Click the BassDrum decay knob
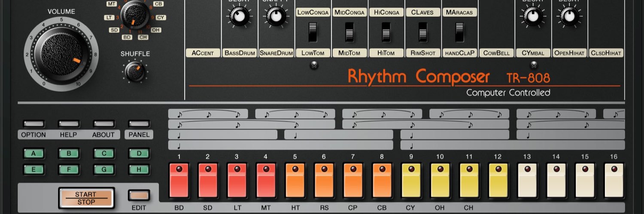Screen dimensions: 644x214 coord(240,16)
